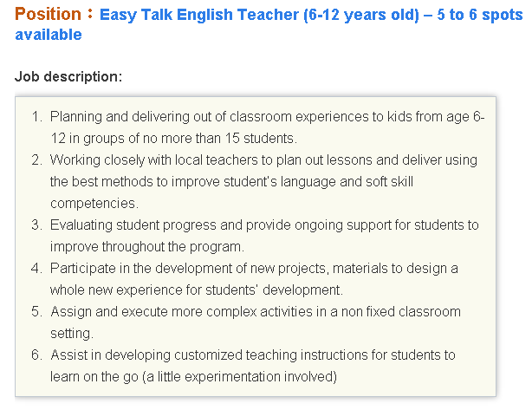Click the 'Job description:' heading
The image size is (532, 410).
pyautogui.click(x=68, y=76)
